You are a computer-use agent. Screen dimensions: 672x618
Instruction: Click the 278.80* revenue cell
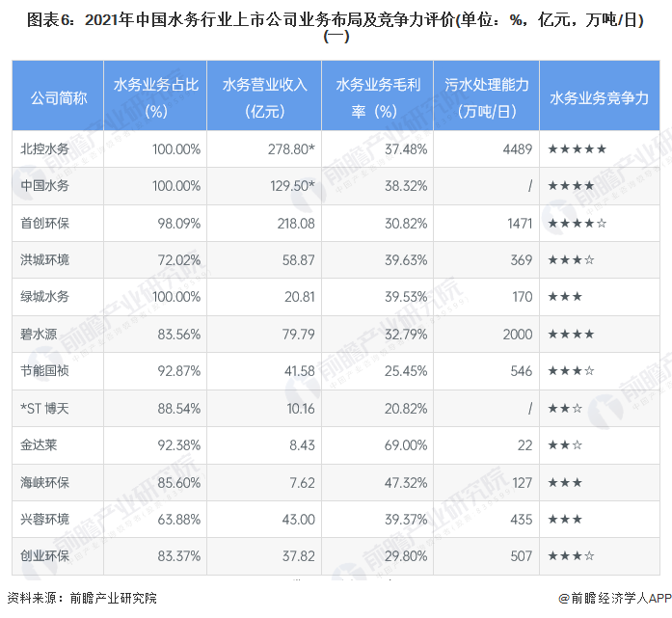click(291, 149)
